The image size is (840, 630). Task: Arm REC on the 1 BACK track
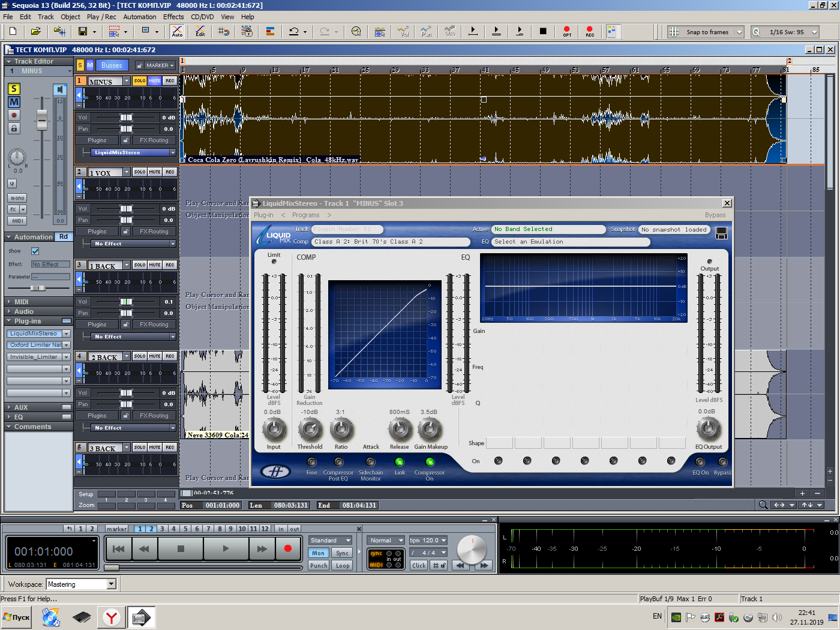point(170,265)
